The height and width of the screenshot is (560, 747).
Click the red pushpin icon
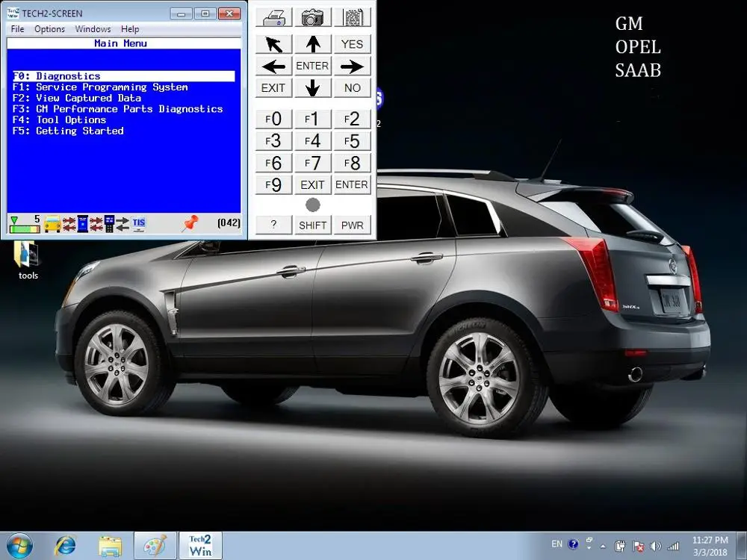(190, 223)
